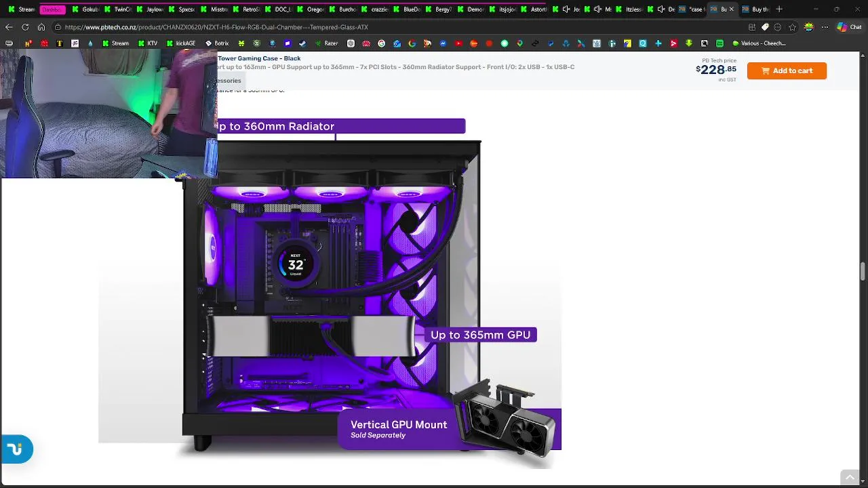The image size is (868, 488).
Task: Switch to the RetroSt tab
Action: 245,9
